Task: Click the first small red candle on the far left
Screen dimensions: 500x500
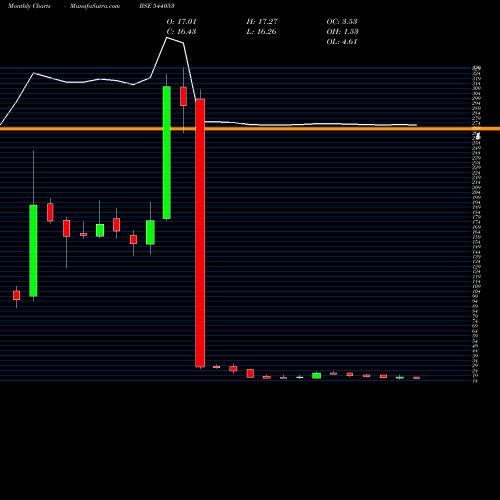Action: click(17, 295)
